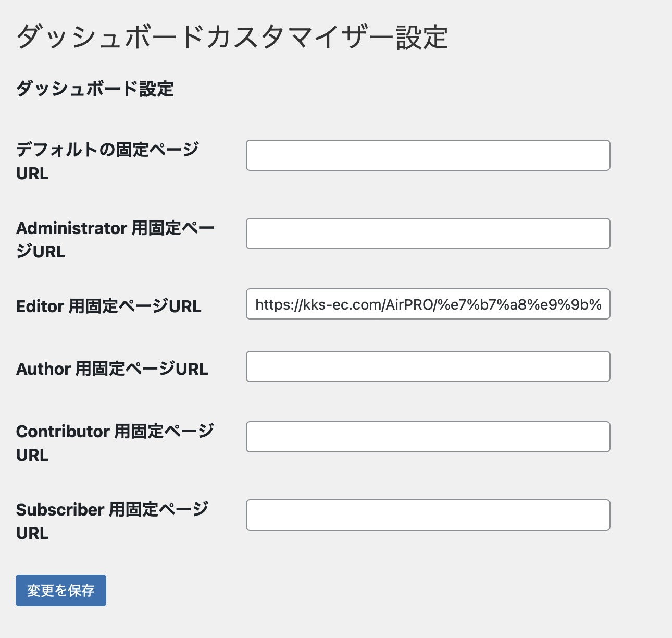The width and height of the screenshot is (672, 638).
Task: Click the デフォルトの固定ページ label text
Action: 107,150
